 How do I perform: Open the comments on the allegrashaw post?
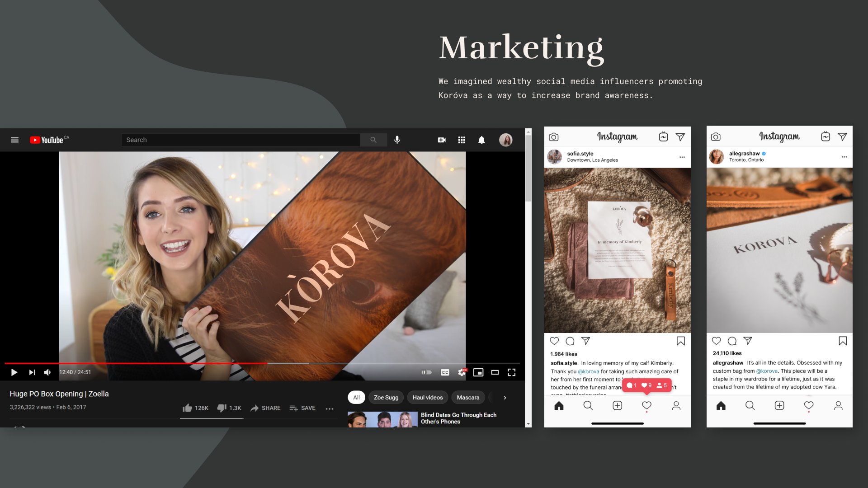[x=732, y=341]
